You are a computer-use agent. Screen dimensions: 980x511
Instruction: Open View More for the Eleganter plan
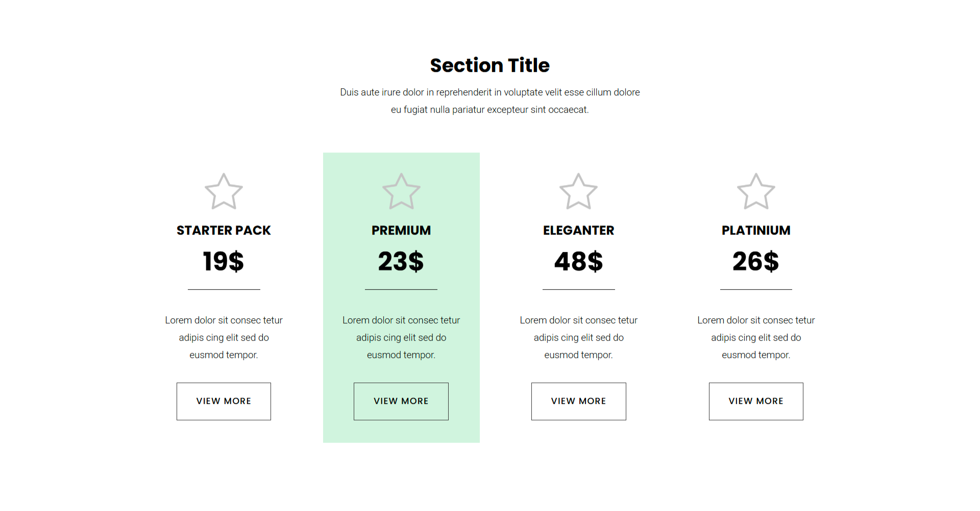(x=578, y=401)
